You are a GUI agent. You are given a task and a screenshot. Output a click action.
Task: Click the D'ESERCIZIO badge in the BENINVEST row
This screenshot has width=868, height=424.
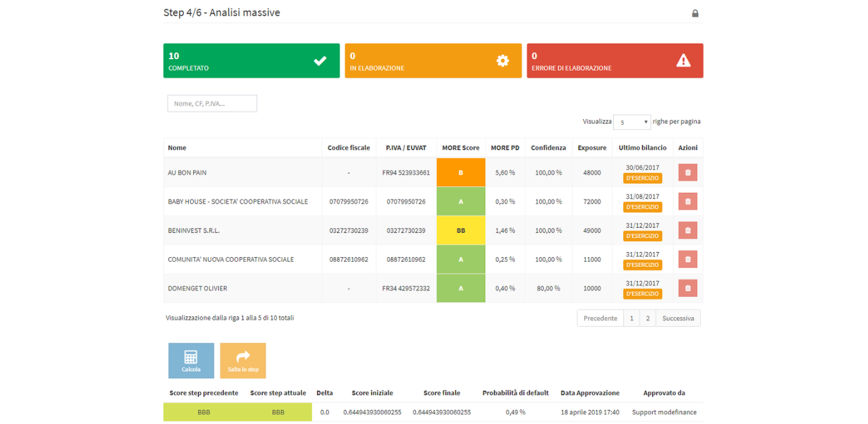pyautogui.click(x=642, y=236)
